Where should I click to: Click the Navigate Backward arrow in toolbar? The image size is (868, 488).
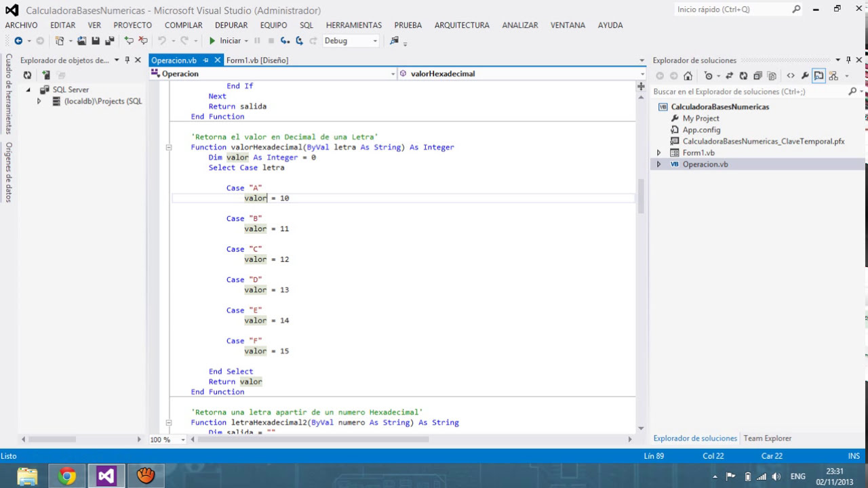(x=18, y=41)
